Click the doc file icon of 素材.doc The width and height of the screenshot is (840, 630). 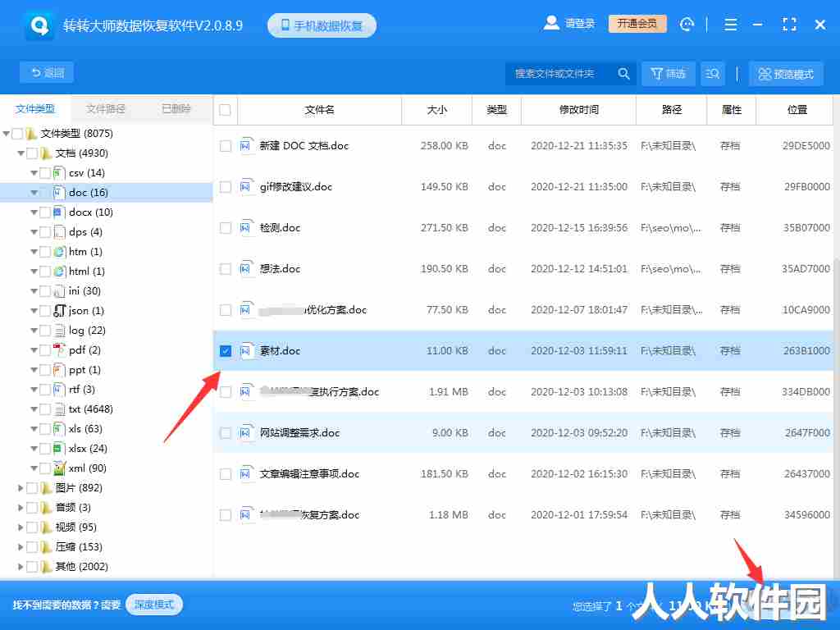tap(245, 350)
